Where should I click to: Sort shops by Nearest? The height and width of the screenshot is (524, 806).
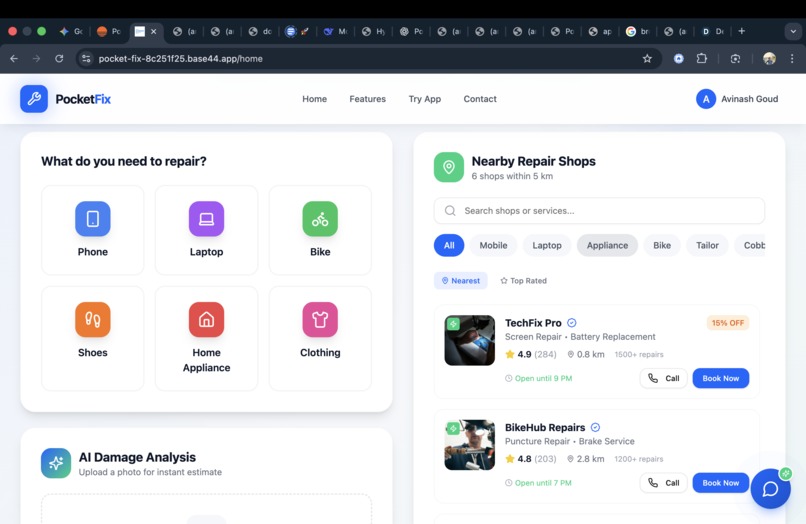[461, 281]
